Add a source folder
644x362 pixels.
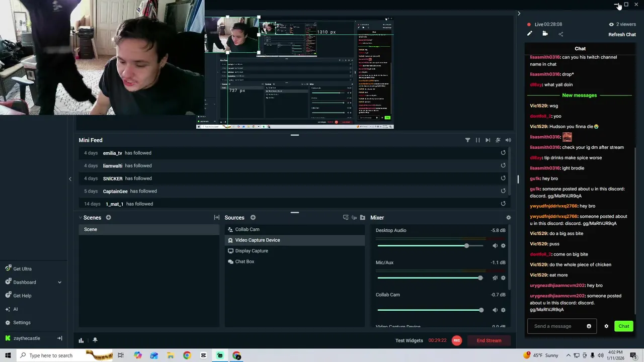point(362,218)
